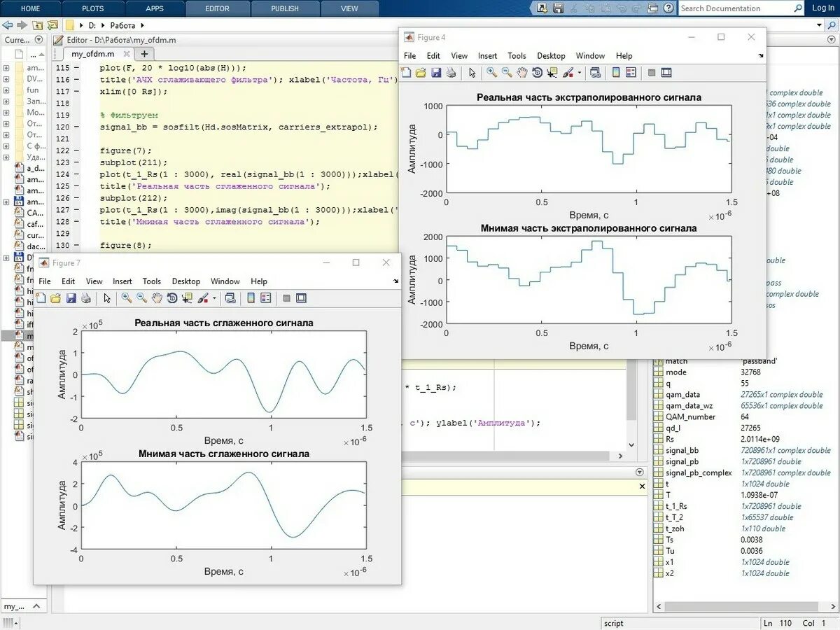Click Link Plot icon in Figure 7
This screenshot has width=840, height=630.
click(x=230, y=298)
